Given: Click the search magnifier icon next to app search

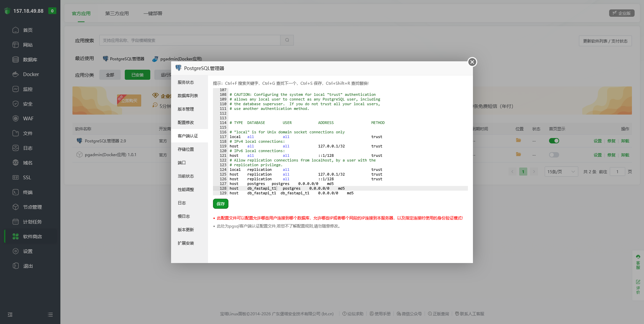Looking at the screenshot, I should click(x=287, y=40).
